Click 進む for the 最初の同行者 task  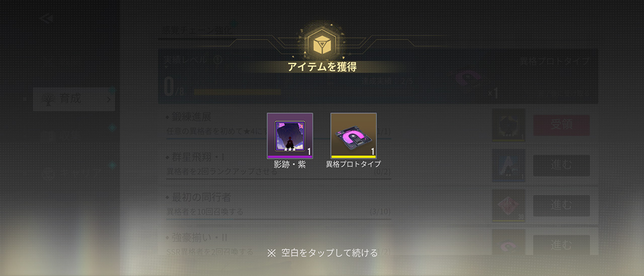pyautogui.click(x=561, y=205)
